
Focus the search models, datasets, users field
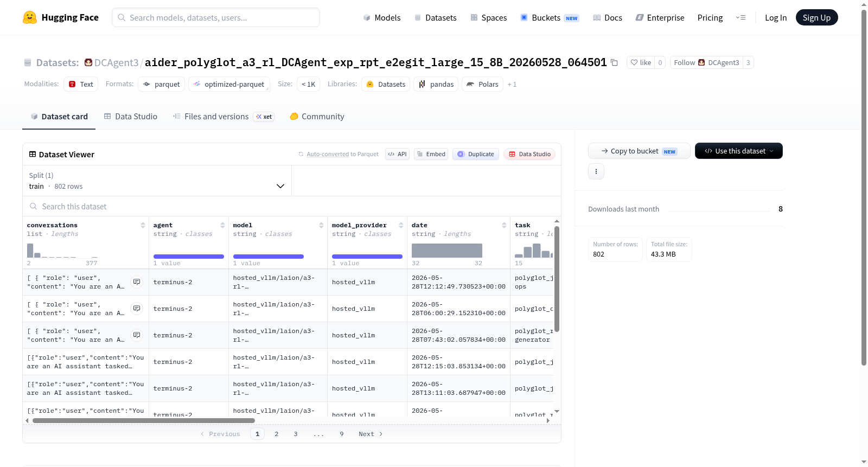click(x=216, y=17)
